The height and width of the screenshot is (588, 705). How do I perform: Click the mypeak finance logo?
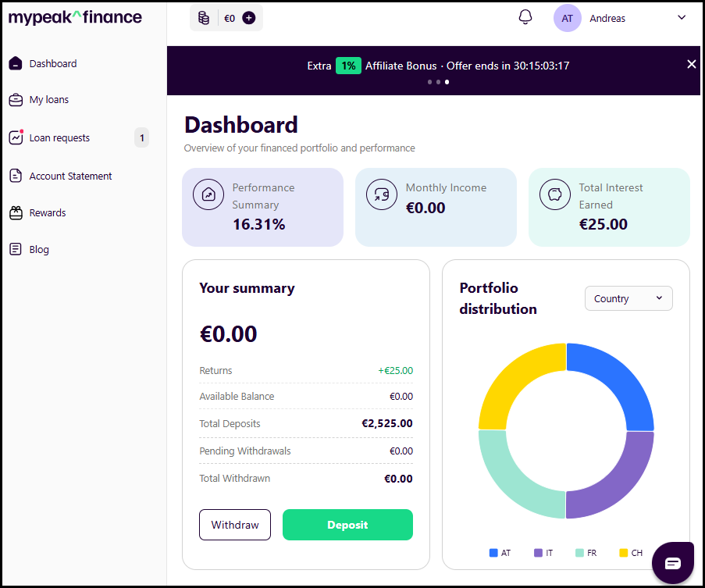[x=75, y=17]
